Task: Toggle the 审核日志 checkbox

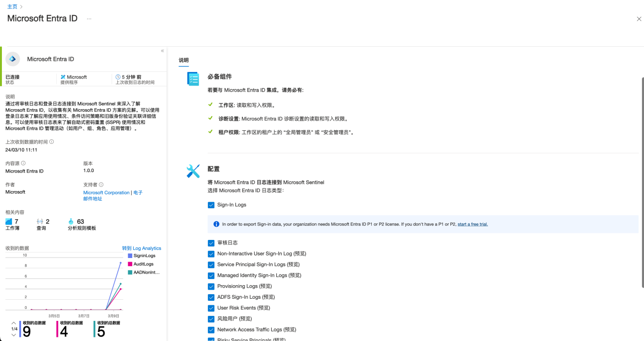Action: pyautogui.click(x=211, y=243)
